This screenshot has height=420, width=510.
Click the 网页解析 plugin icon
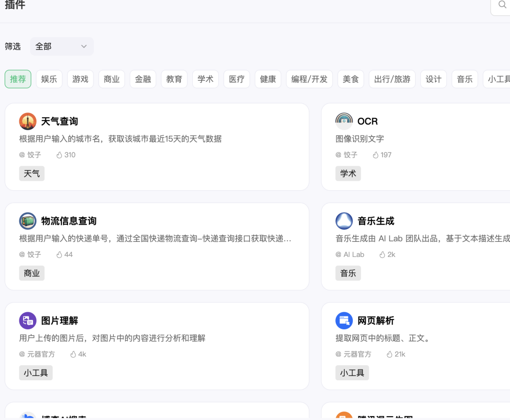(x=344, y=321)
